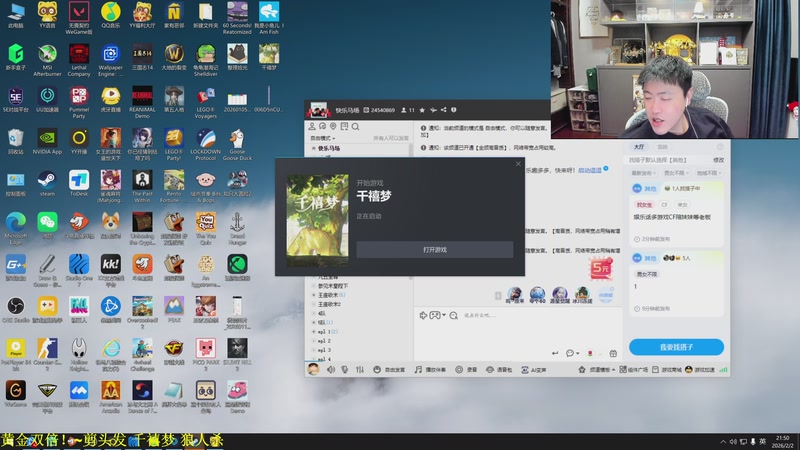The width and height of the screenshot is (800, 450).
Task: Open the notes icon above channel list
Action: point(344,127)
